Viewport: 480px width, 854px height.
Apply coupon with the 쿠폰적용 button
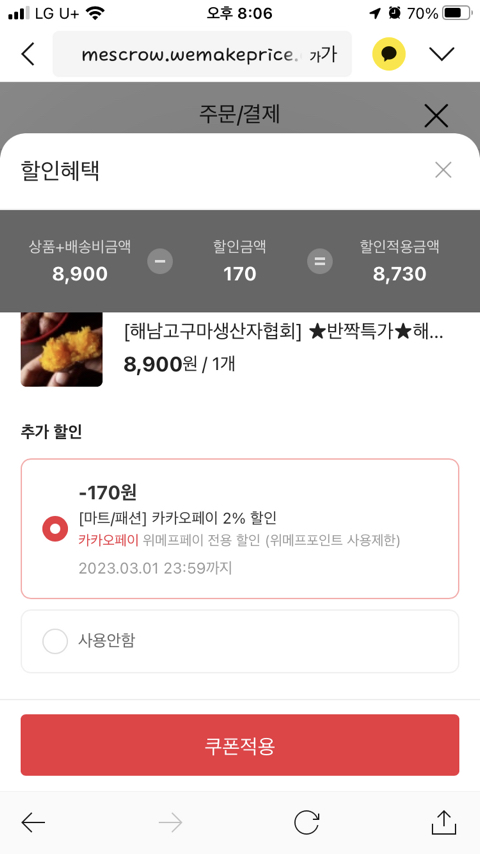click(240, 745)
